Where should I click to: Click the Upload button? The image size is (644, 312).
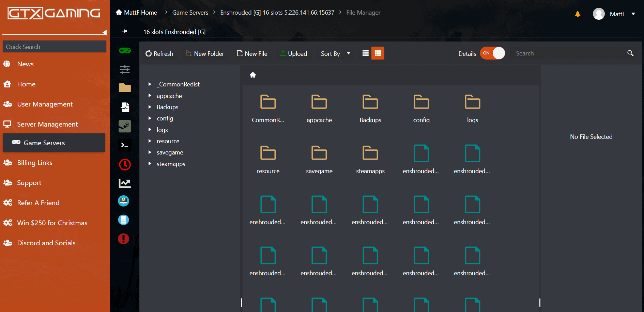293,54
